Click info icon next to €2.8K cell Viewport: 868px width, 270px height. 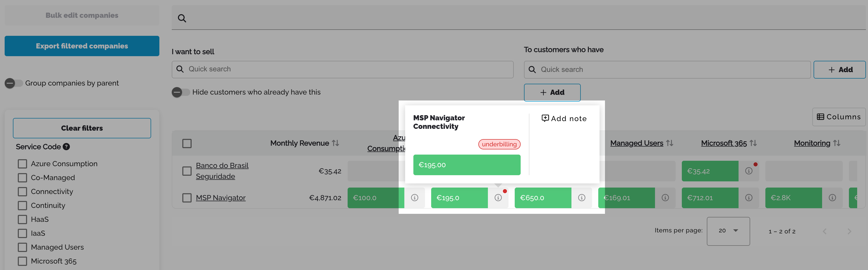832,198
